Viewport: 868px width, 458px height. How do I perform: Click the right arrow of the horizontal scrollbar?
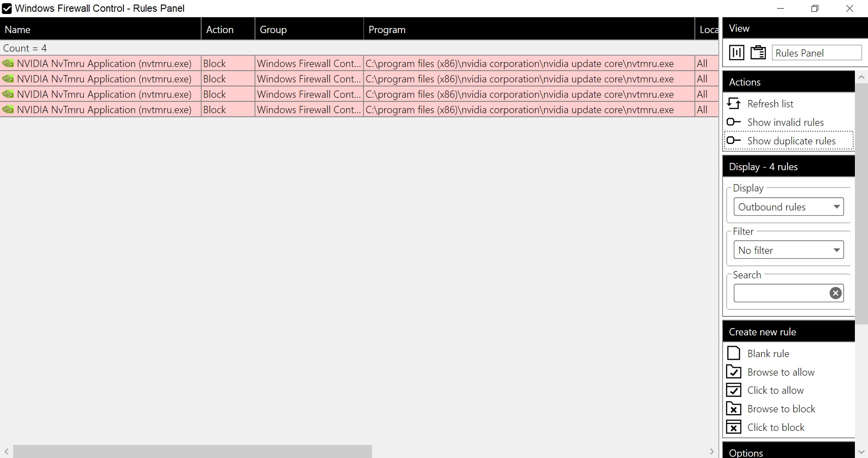point(712,451)
